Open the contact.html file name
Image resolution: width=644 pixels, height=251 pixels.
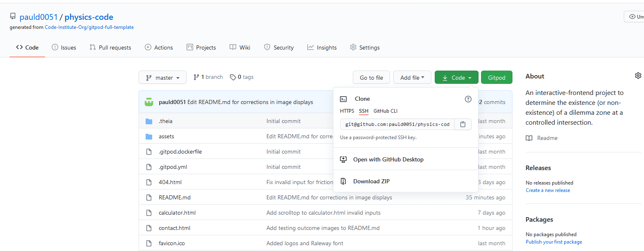(x=175, y=228)
